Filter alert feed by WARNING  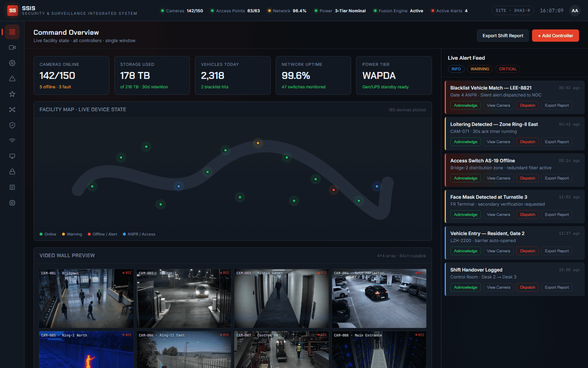click(x=480, y=69)
